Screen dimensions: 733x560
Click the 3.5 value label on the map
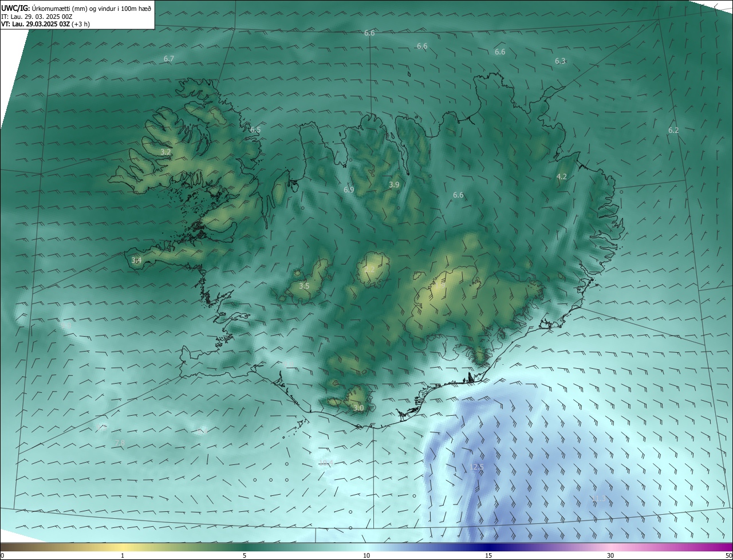[304, 286]
